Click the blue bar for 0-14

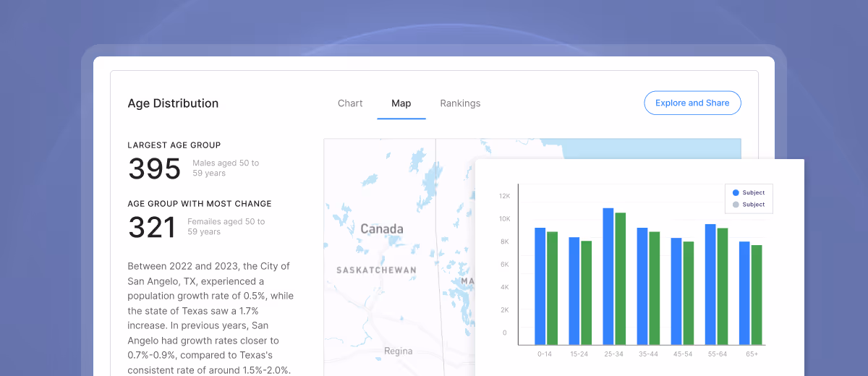[x=540, y=286]
